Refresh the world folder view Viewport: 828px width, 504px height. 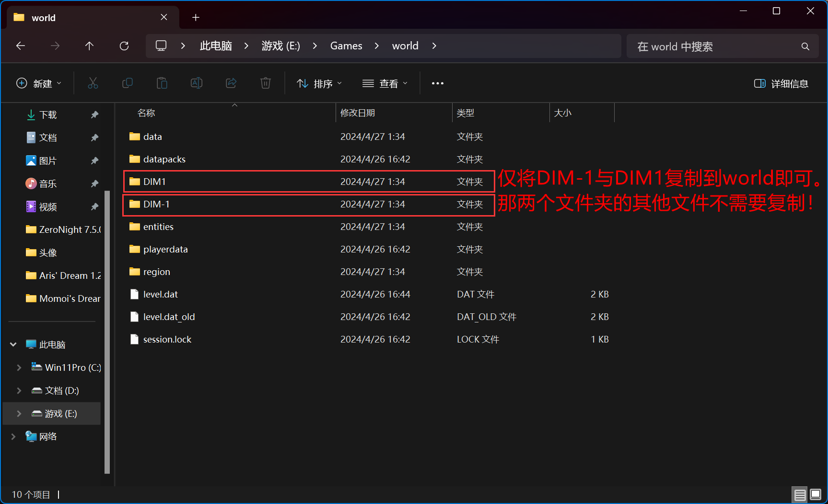(x=124, y=46)
